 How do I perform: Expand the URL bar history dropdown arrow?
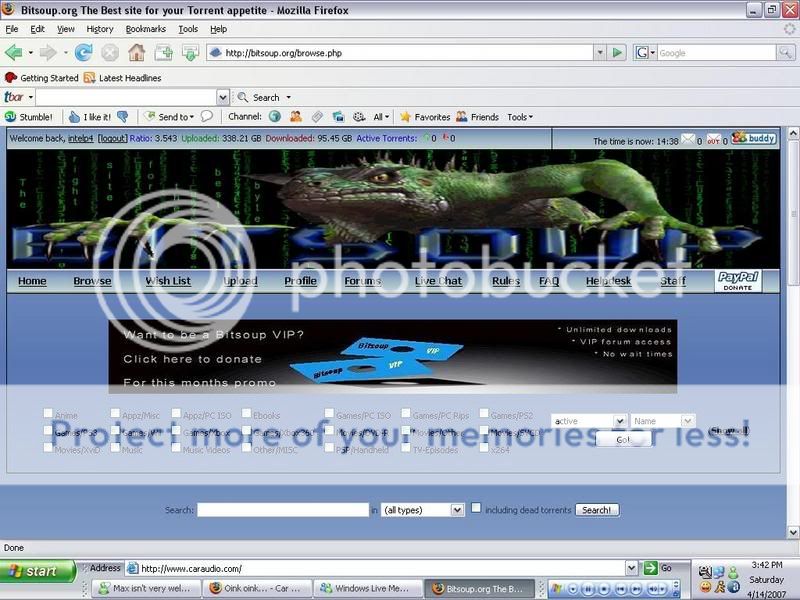pos(600,53)
